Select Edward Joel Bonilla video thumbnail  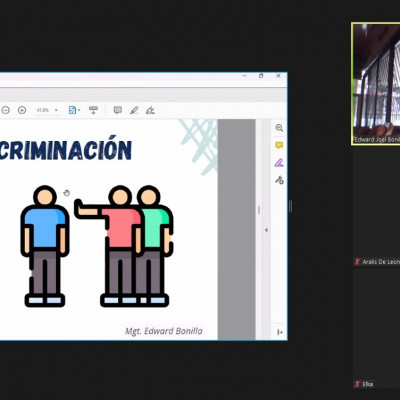coord(376,84)
